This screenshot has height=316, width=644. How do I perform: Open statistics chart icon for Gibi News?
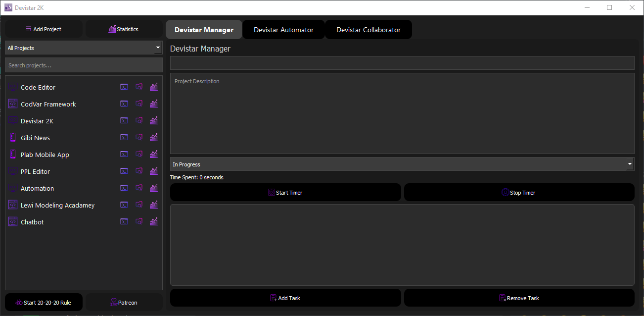click(154, 137)
